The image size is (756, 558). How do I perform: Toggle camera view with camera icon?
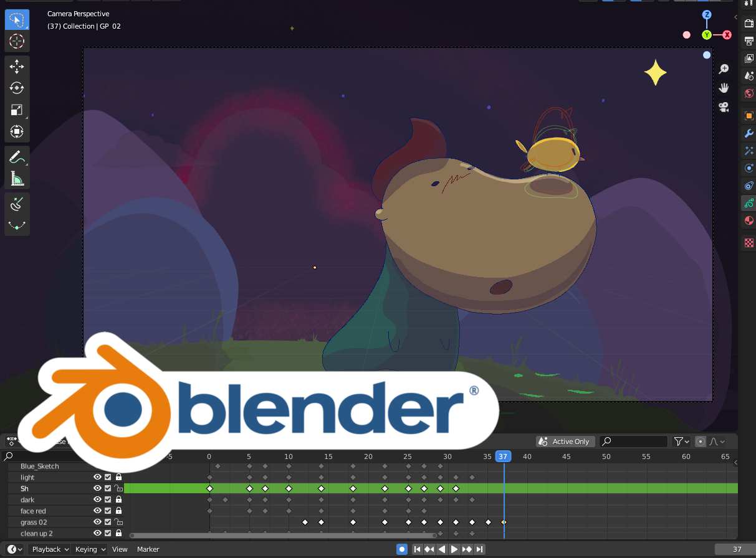724,107
